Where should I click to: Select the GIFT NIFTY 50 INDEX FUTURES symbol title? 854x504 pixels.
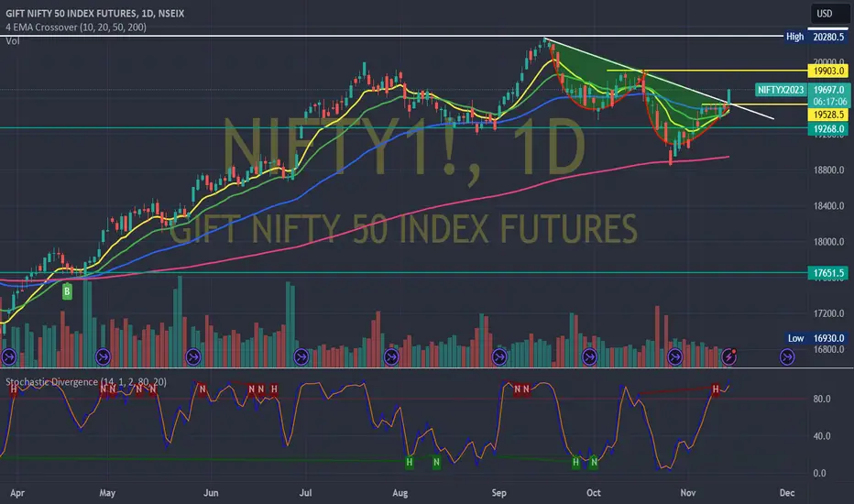[94, 13]
